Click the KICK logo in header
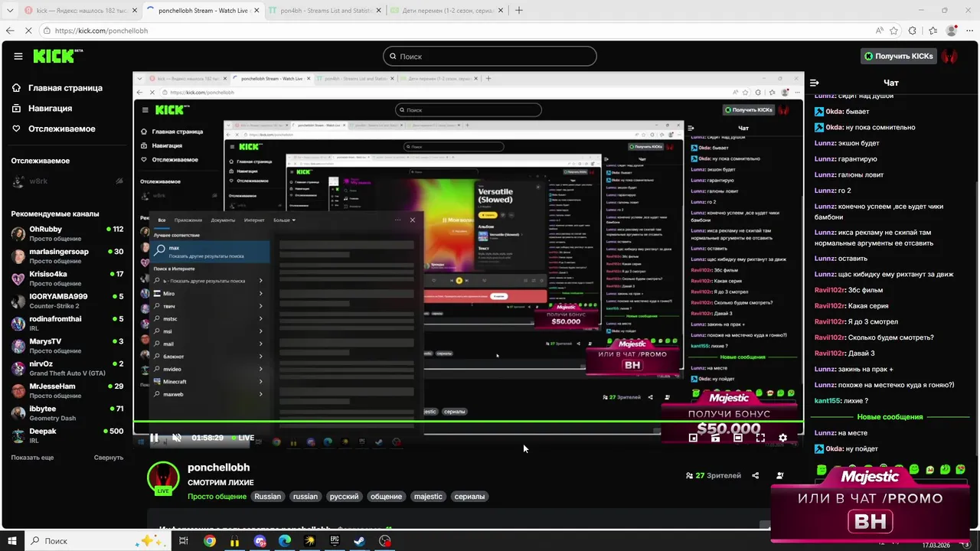This screenshot has width=980, height=551. (57, 56)
